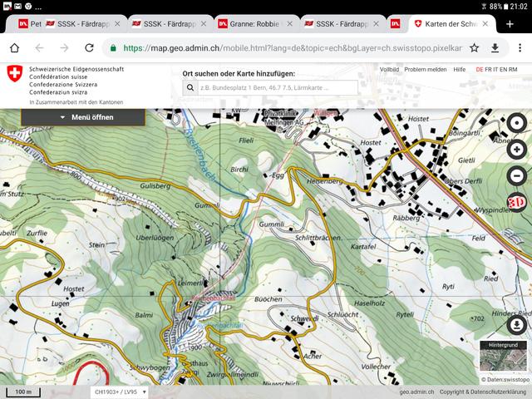Screen dimensions: 532x399
Task: Bookmark this page with the star icon
Action: 475,48
